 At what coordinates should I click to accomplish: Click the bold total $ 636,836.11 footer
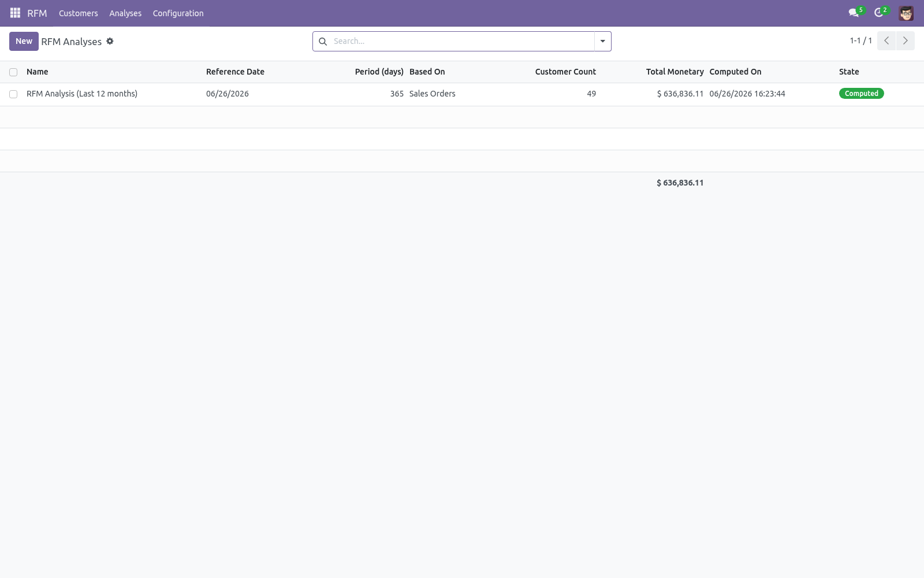[x=680, y=183]
